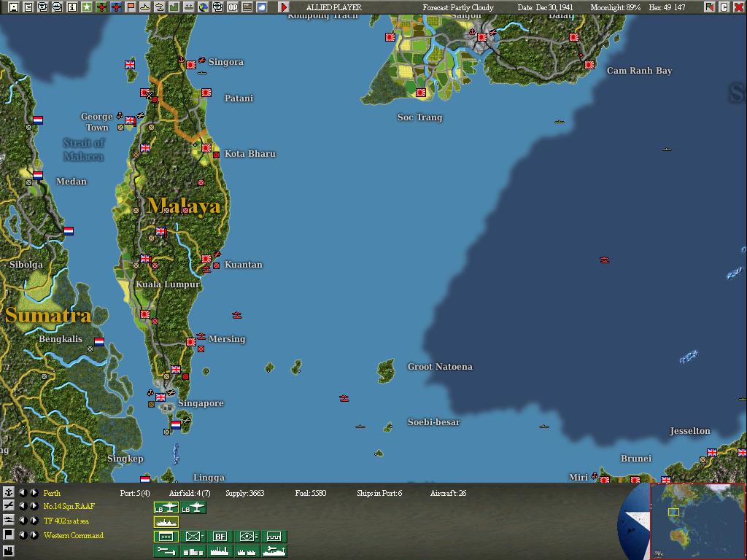Screen dimensions: 747x560
Task: Toggle the warship task force filter button
Action: pos(166,522)
